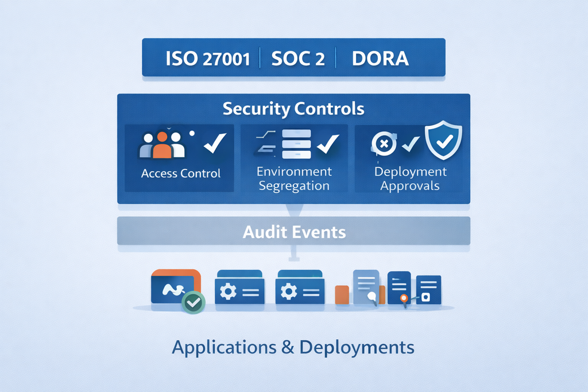This screenshot has height=392, width=588.
Task: Click the Applications & Deployments caption text
Action: pos(293,347)
